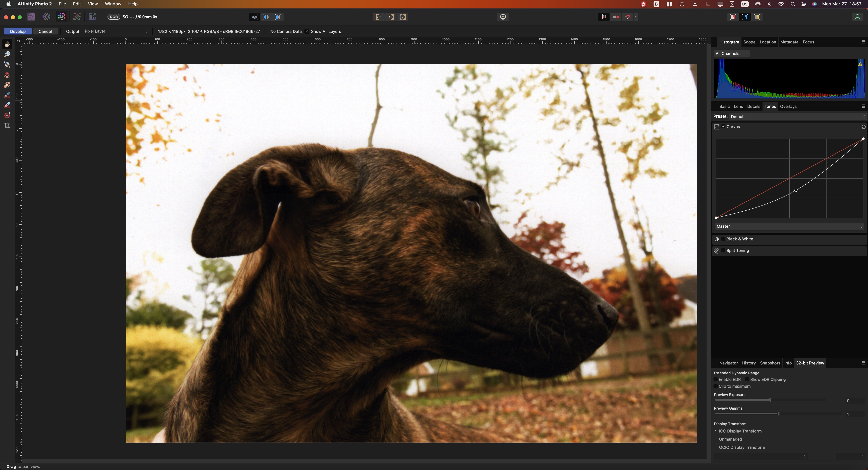This screenshot has width=868, height=470.
Task: Check the Enable EDR option
Action: [x=716, y=379]
